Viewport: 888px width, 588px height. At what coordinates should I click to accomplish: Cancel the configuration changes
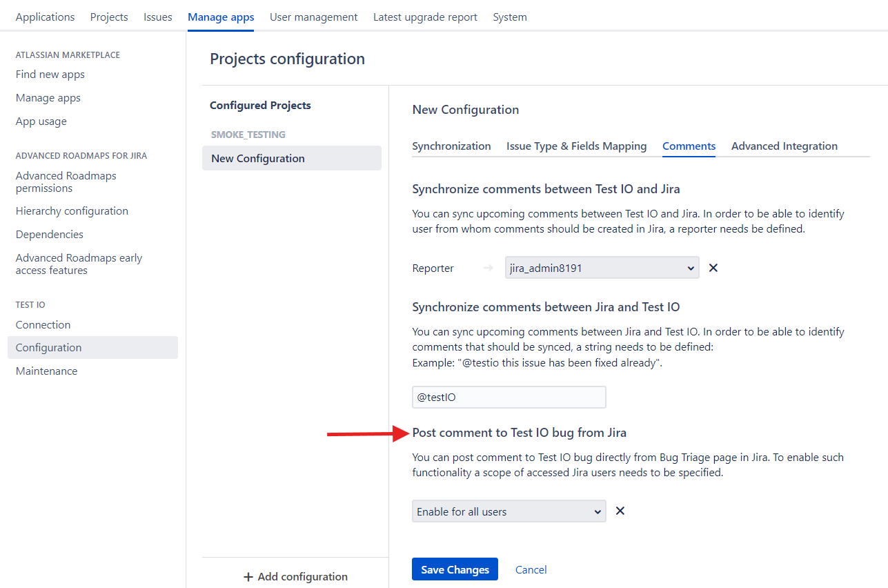point(531,569)
